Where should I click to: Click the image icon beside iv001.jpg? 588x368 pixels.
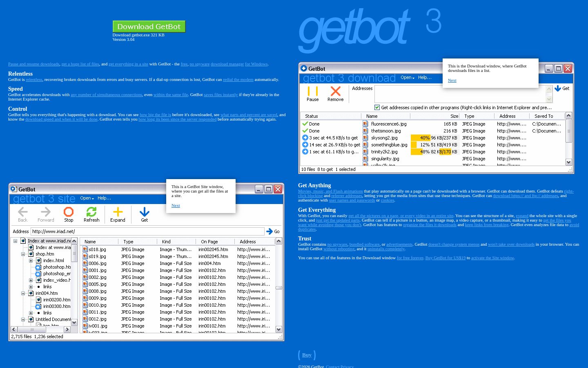(85, 326)
